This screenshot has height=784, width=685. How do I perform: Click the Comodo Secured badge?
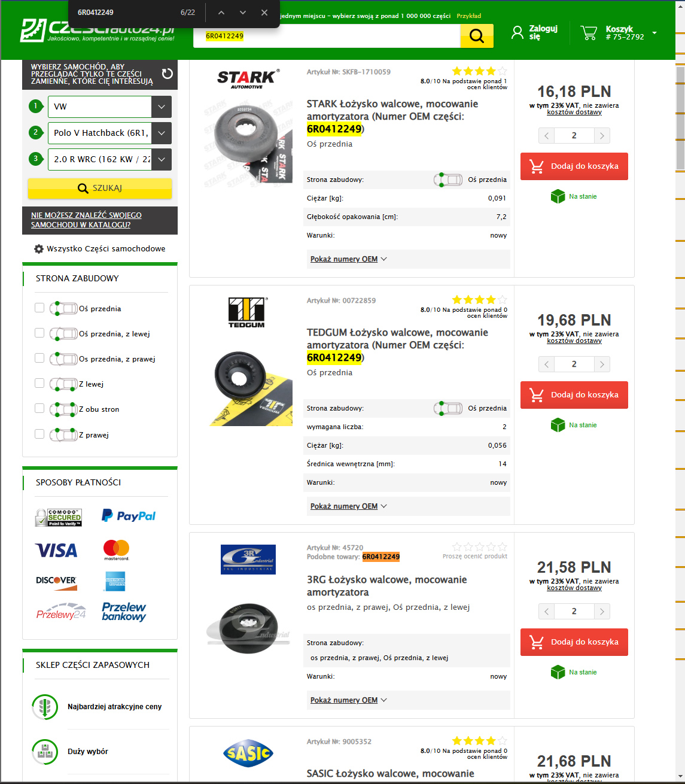tap(58, 518)
